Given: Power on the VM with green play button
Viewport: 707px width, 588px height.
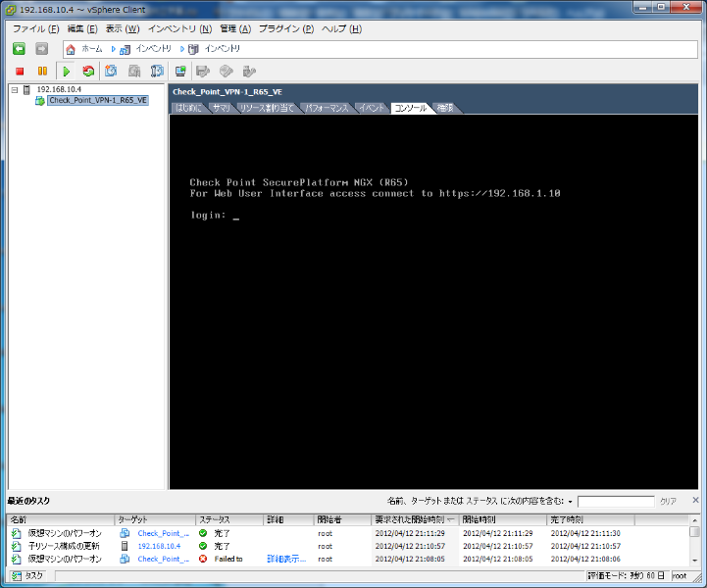Looking at the screenshot, I should coord(67,72).
